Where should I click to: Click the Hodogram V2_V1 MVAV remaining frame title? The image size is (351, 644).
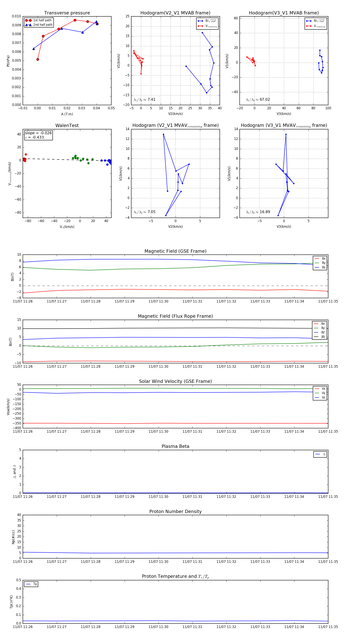coord(175,125)
